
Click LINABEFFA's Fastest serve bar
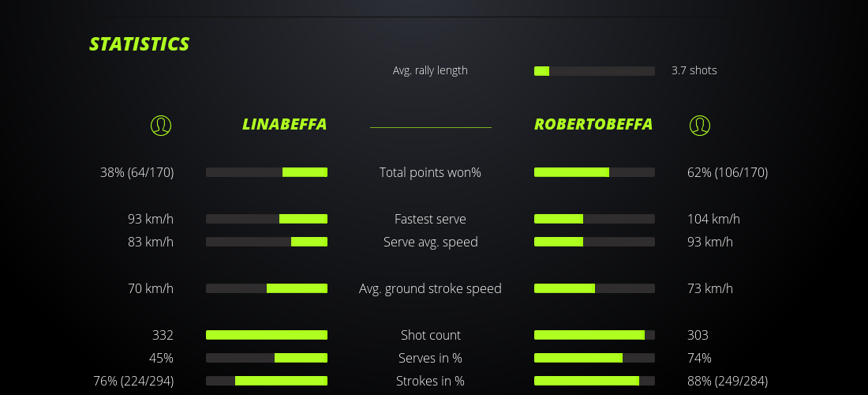point(267,219)
